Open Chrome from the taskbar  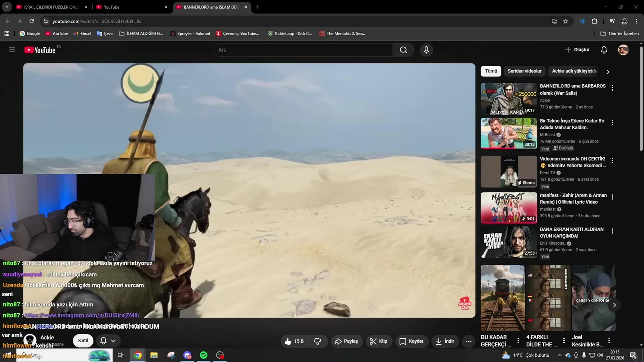point(137,355)
